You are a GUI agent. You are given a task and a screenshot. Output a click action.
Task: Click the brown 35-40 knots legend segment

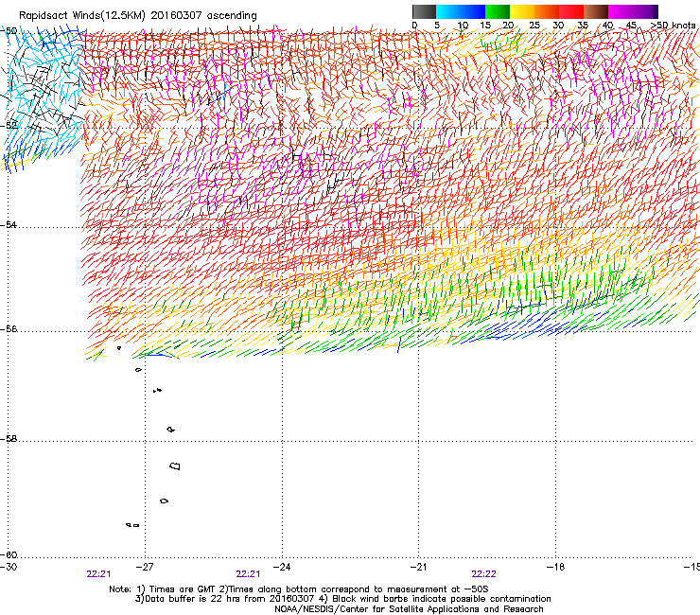click(596, 11)
